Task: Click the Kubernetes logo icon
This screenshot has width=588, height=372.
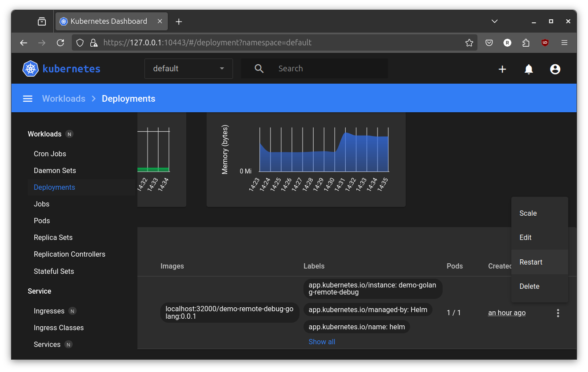Action: (30, 69)
